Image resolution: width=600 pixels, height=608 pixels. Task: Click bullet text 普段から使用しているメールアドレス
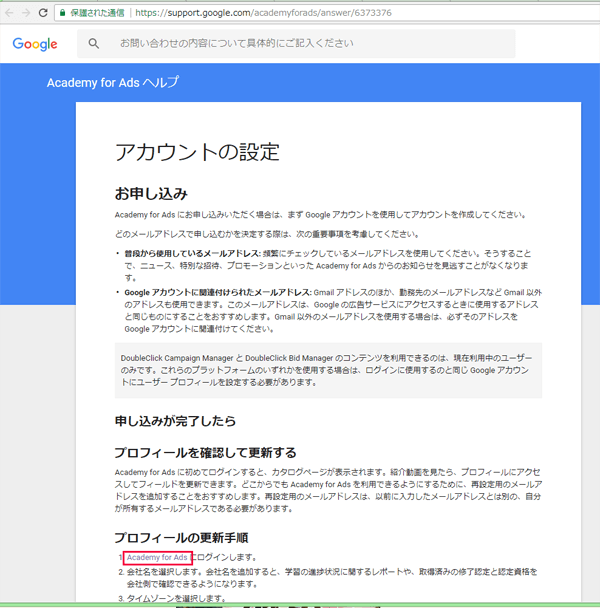pyautogui.click(x=192, y=254)
